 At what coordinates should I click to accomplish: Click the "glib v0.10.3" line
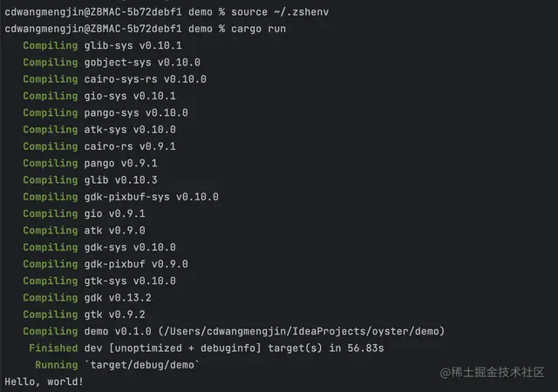pos(120,179)
